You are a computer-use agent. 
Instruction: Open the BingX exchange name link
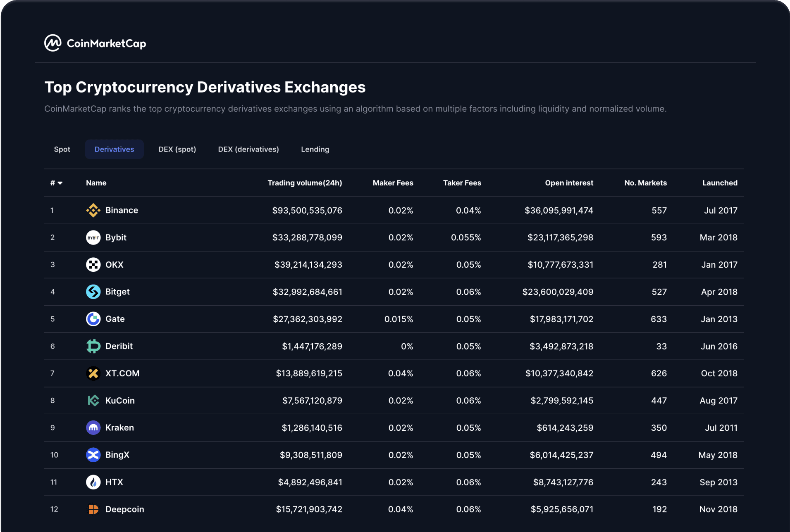117,455
